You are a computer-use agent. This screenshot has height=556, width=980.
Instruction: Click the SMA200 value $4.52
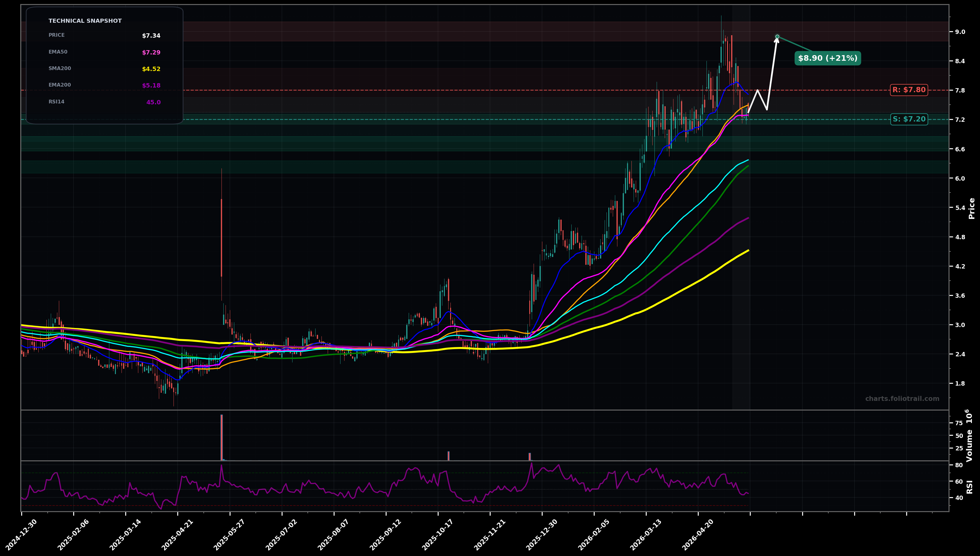[x=151, y=69]
